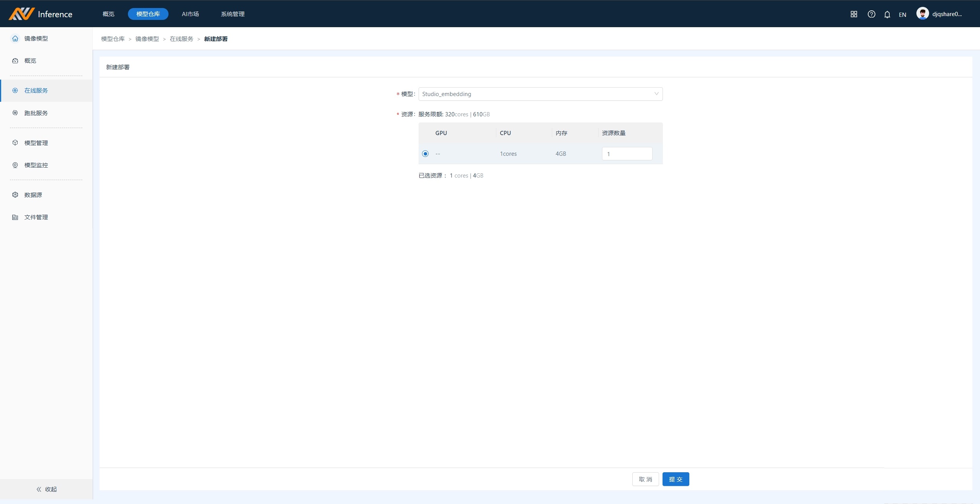Click the user avatar picture
Image resolution: width=980 pixels, height=504 pixels.
point(922,14)
